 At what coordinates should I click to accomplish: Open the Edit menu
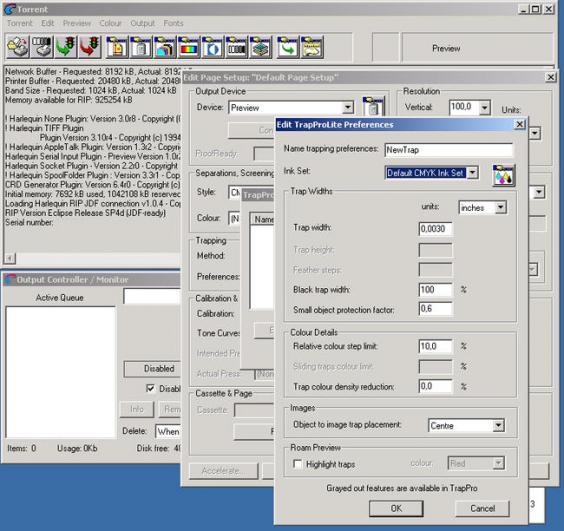[x=47, y=23]
